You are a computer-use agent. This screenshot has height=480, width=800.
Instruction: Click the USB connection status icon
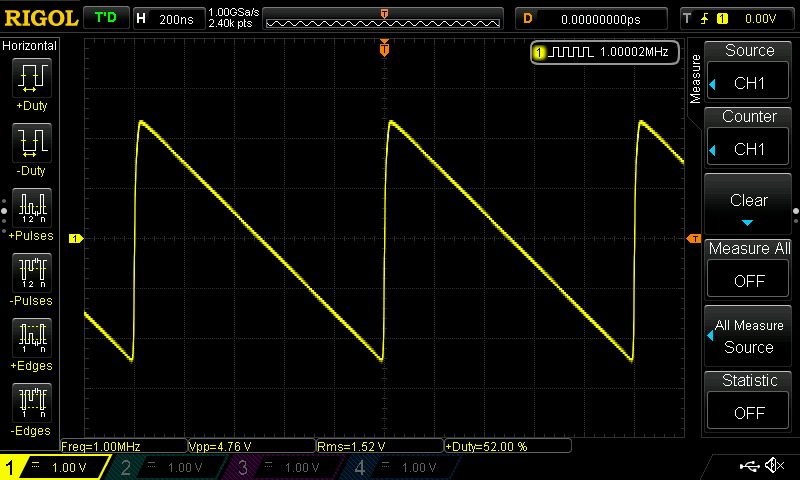(750, 466)
